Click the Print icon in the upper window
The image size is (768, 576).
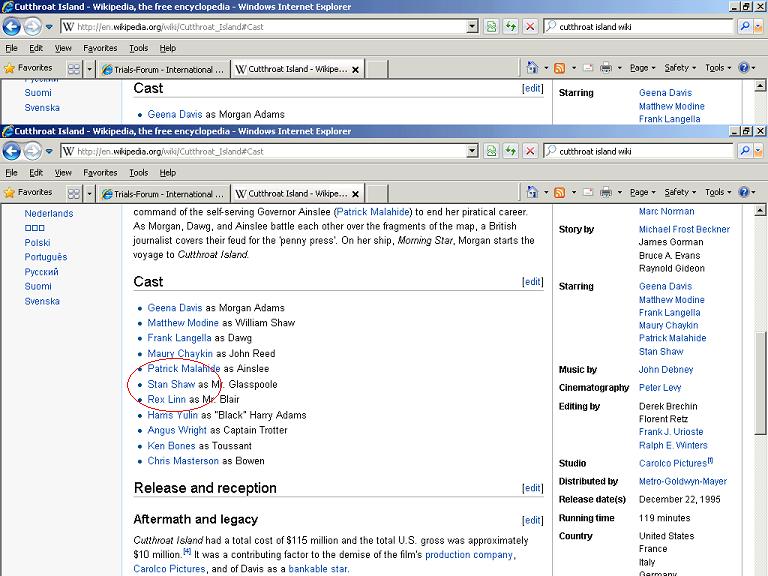(x=606, y=68)
